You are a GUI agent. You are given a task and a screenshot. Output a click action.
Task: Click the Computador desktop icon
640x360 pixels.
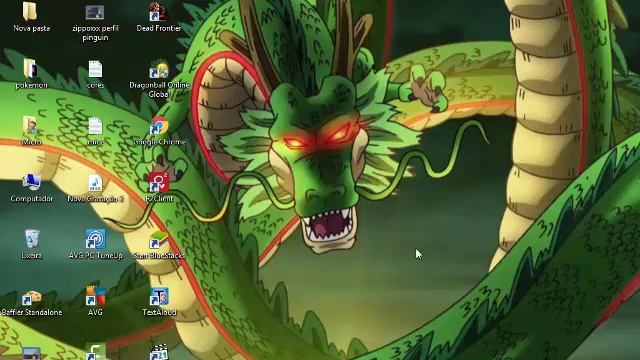click(31, 182)
